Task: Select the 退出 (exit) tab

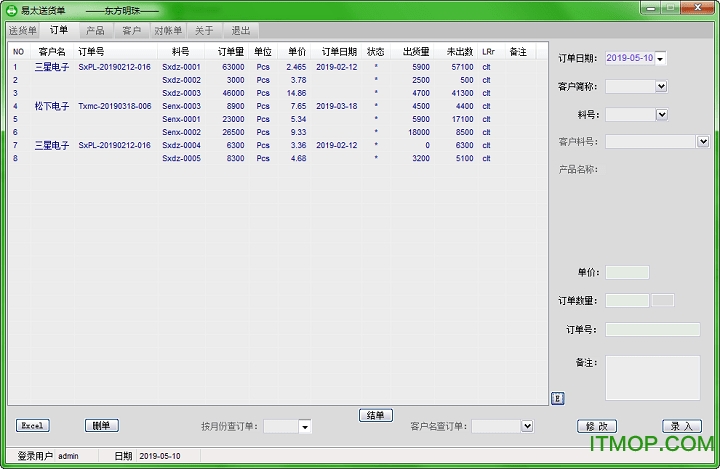Action: (240, 30)
